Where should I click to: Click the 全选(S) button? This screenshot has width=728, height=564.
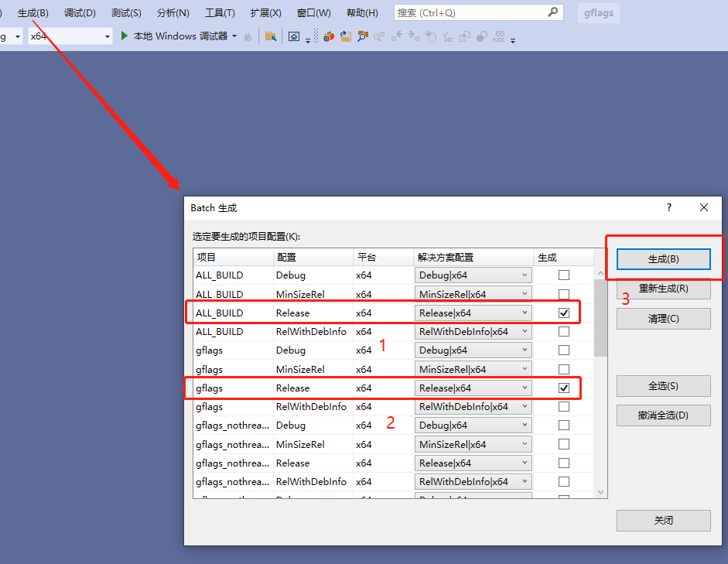[x=663, y=386]
